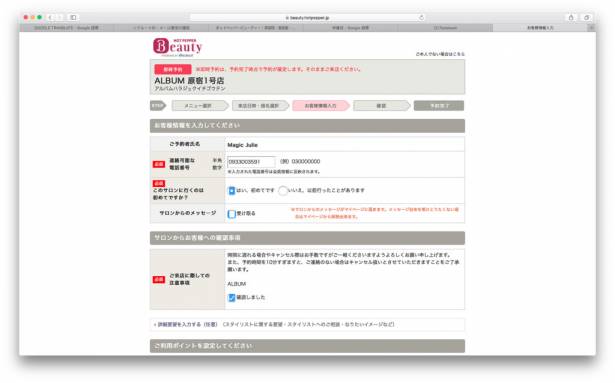Enable the salon message receive checkbox

232,214
